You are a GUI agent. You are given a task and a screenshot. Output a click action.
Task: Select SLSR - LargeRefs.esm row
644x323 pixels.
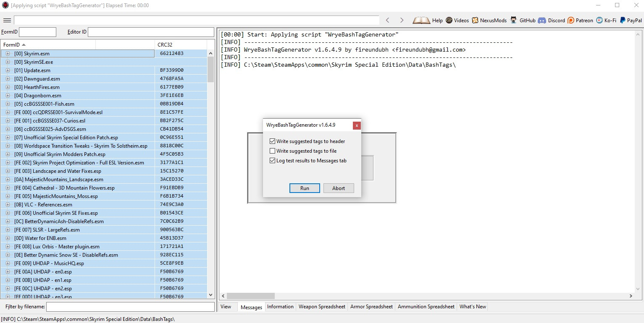(x=104, y=230)
